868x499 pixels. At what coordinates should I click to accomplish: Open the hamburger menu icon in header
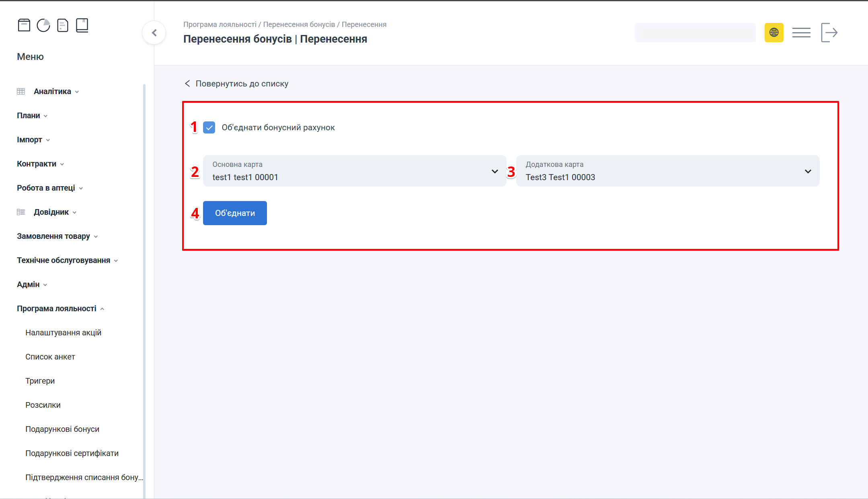(801, 33)
